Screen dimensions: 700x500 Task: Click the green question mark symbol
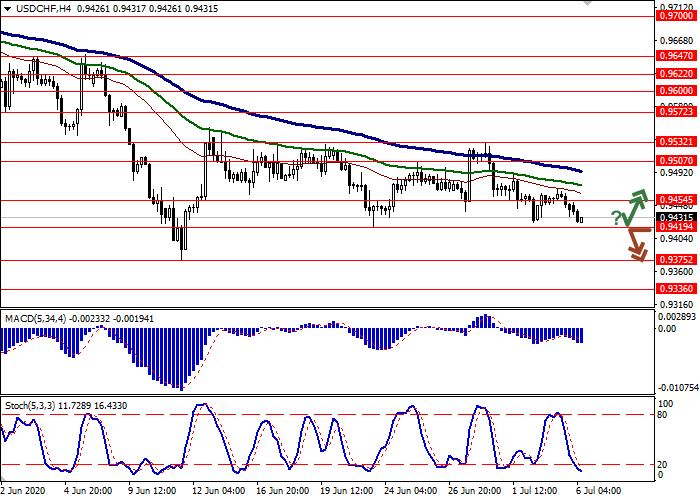pyautogui.click(x=616, y=218)
